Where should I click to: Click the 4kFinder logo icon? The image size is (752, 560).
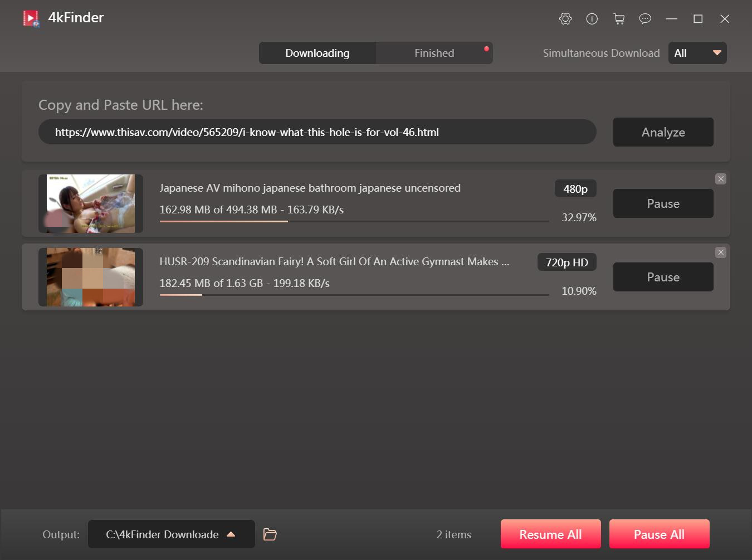tap(31, 18)
